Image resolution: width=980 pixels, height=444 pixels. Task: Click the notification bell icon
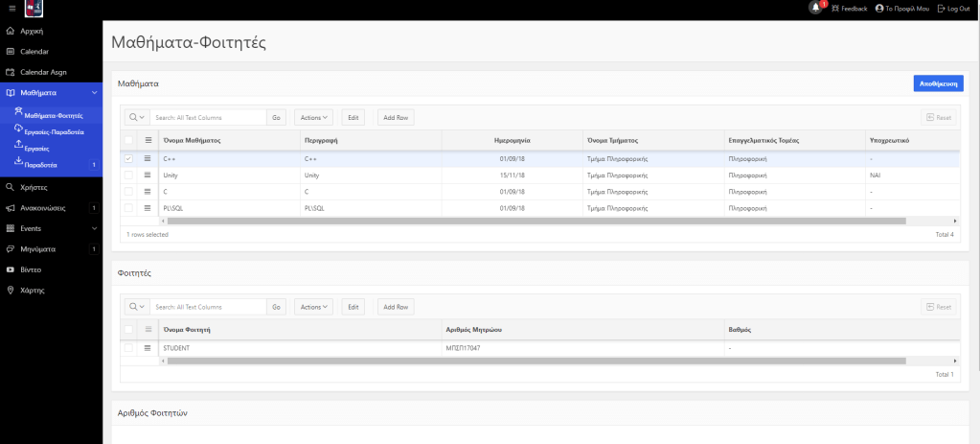click(815, 8)
